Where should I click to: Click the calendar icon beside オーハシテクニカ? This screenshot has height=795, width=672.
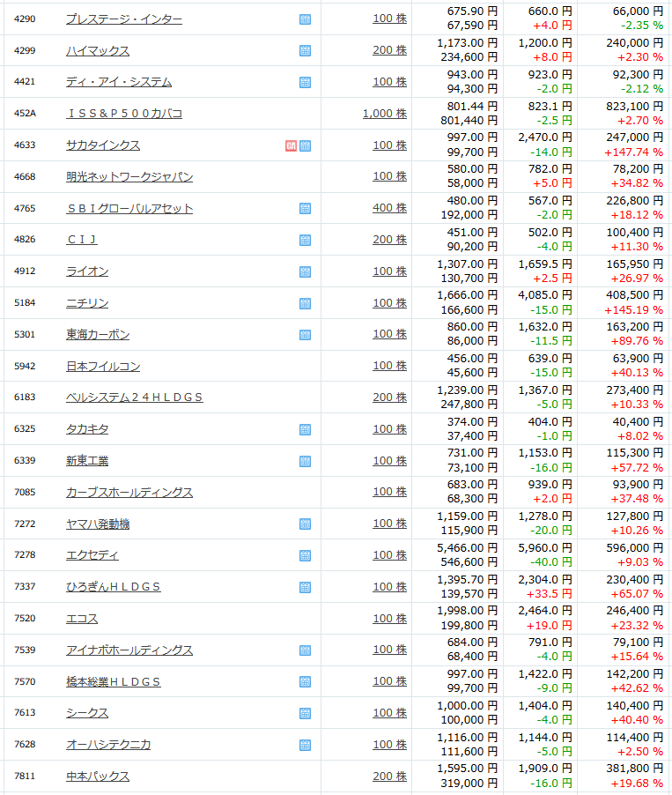tap(305, 746)
